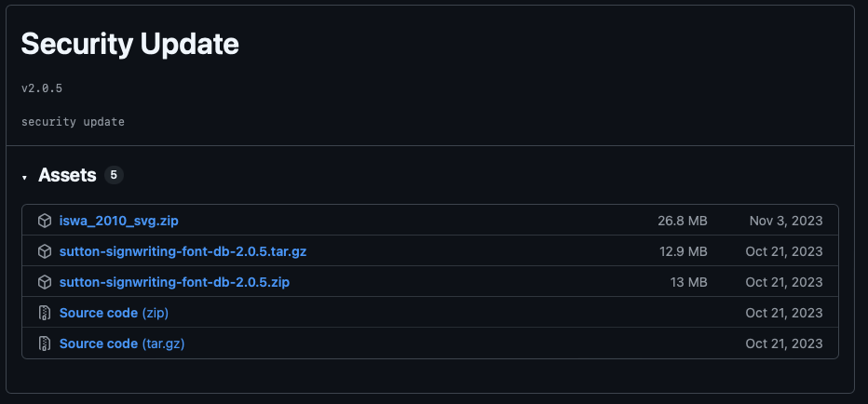Screen dimensions: 868x404
Task: Open the Source code (zip) link
Action: tap(114, 313)
